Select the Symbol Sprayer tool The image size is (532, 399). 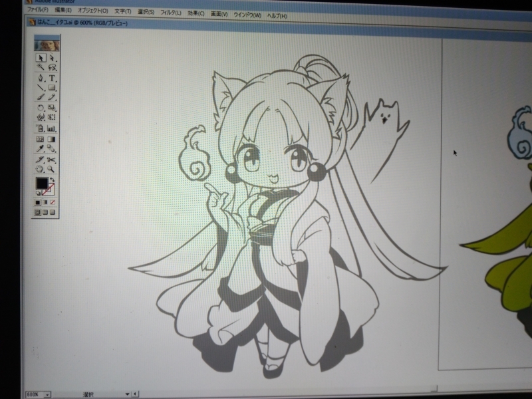click(41, 128)
